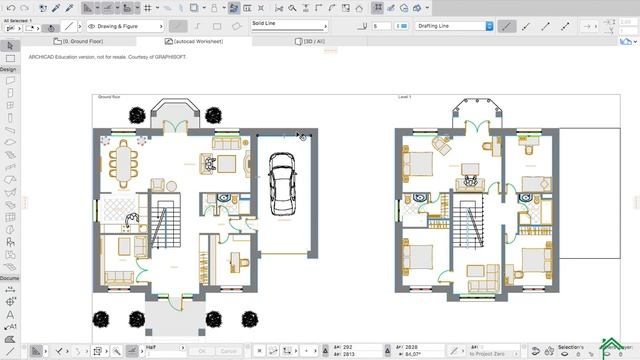
Task: Open the Guide Lines dropdown arrow
Action: [x=97, y=8]
